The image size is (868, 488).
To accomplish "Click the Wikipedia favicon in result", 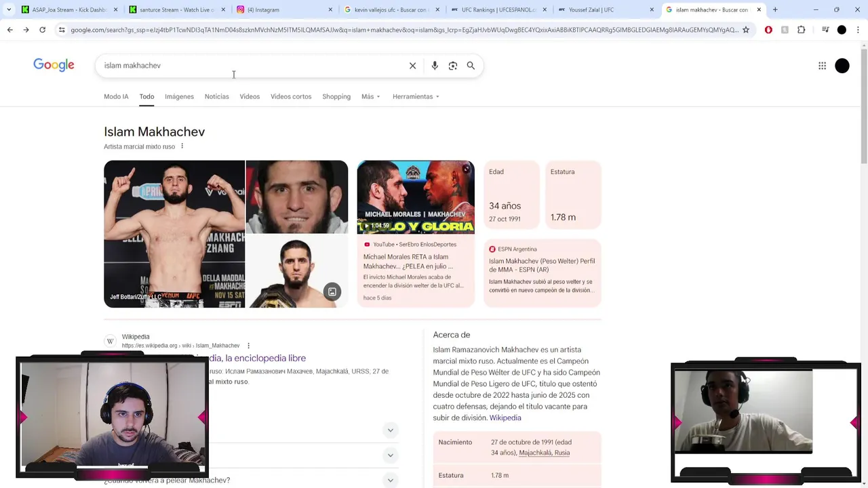I will [110, 341].
